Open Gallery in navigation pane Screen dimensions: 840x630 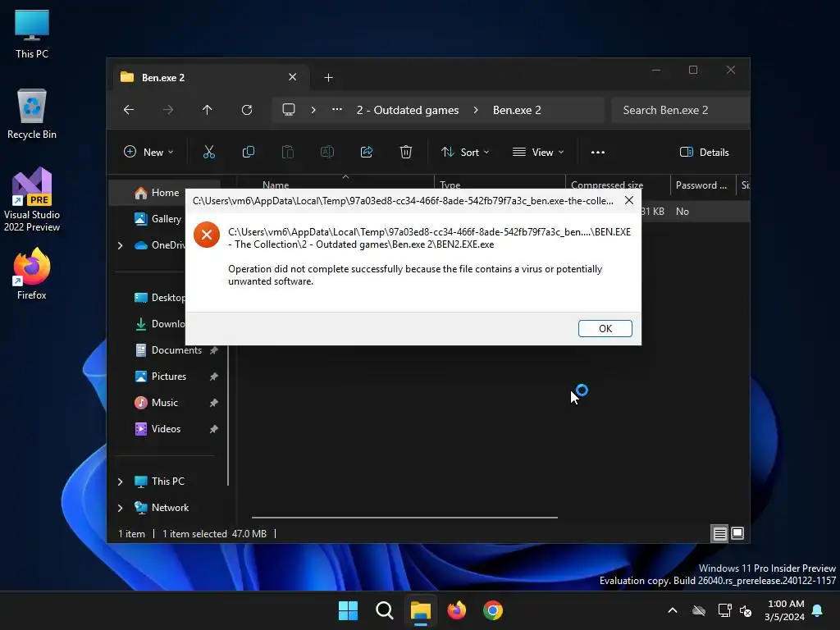157,218
